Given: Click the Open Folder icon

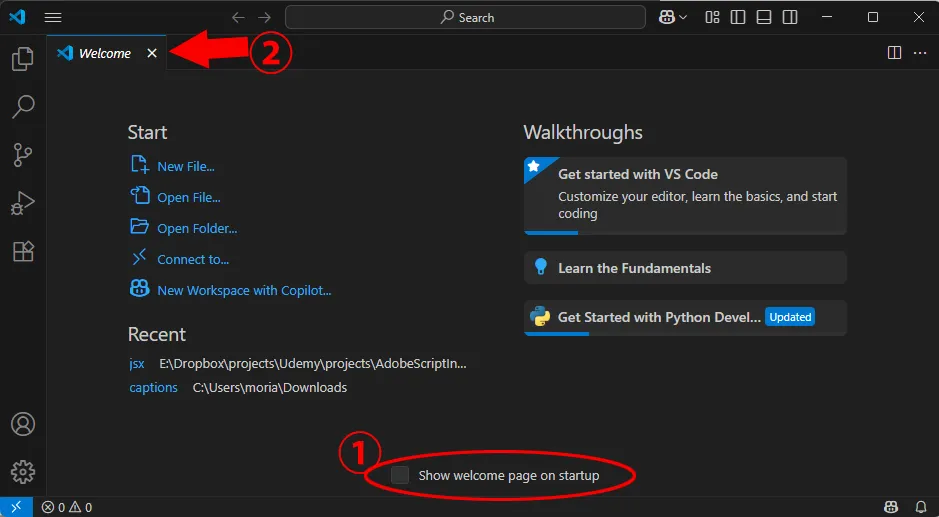Looking at the screenshot, I should [140, 226].
